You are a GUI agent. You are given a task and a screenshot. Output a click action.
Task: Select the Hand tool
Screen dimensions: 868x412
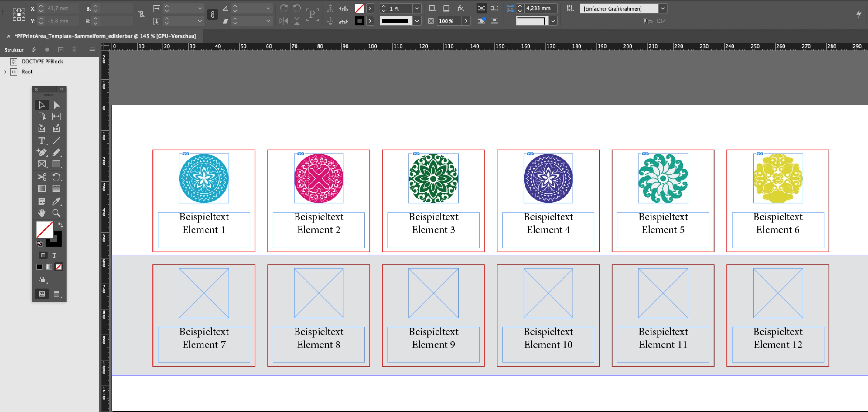click(x=41, y=213)
